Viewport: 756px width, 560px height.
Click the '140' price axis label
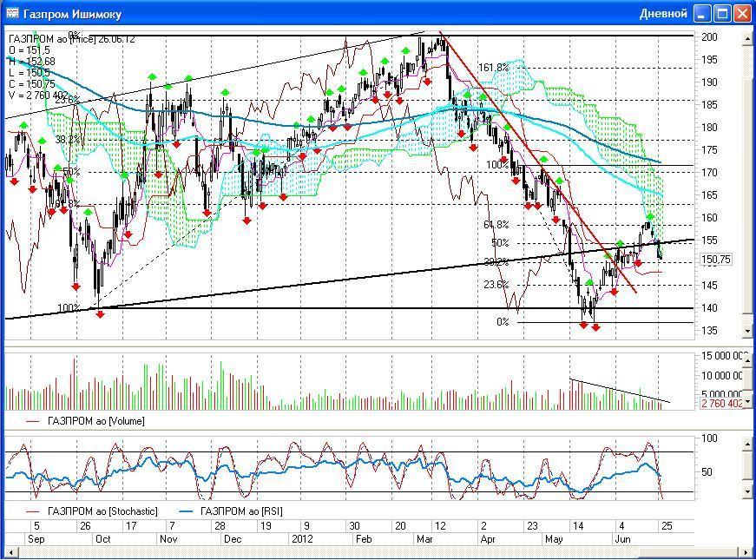[709, 307]
